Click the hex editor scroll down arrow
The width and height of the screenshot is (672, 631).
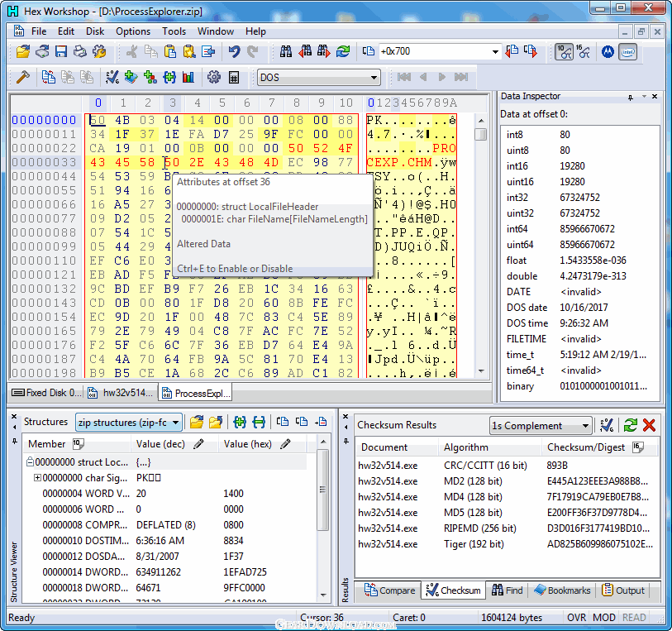(481, 370)
